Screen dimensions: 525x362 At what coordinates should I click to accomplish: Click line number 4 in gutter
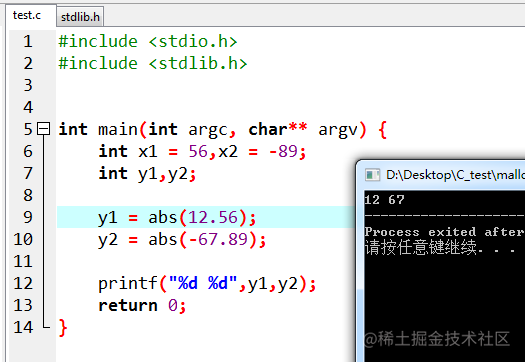pyautogui.click(x=28, y=107)
